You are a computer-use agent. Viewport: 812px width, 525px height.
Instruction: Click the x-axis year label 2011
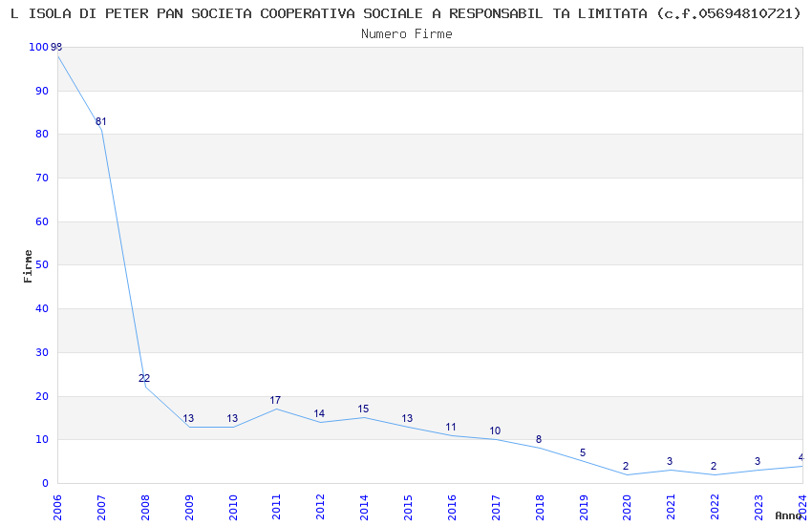click(276, 508)
